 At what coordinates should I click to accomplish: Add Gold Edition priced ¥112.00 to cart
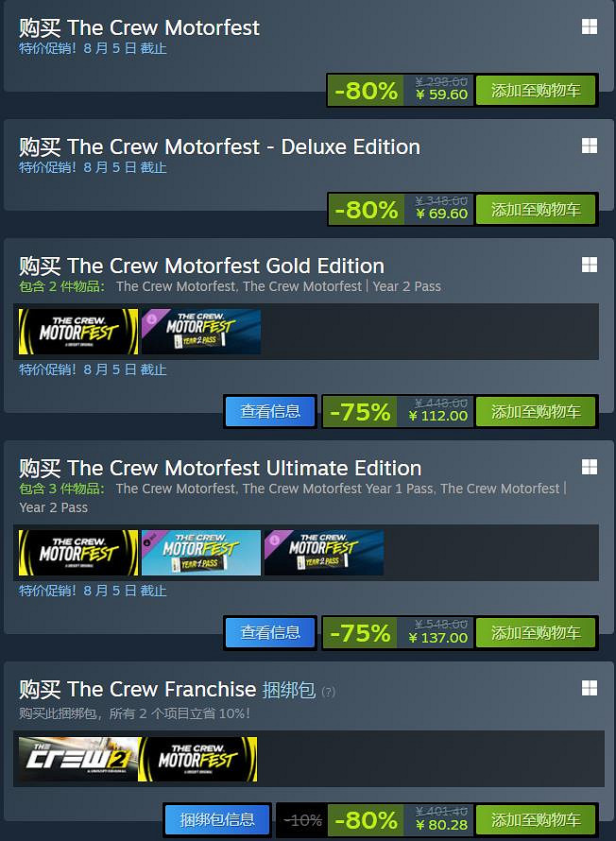click(x=536, y=411)
